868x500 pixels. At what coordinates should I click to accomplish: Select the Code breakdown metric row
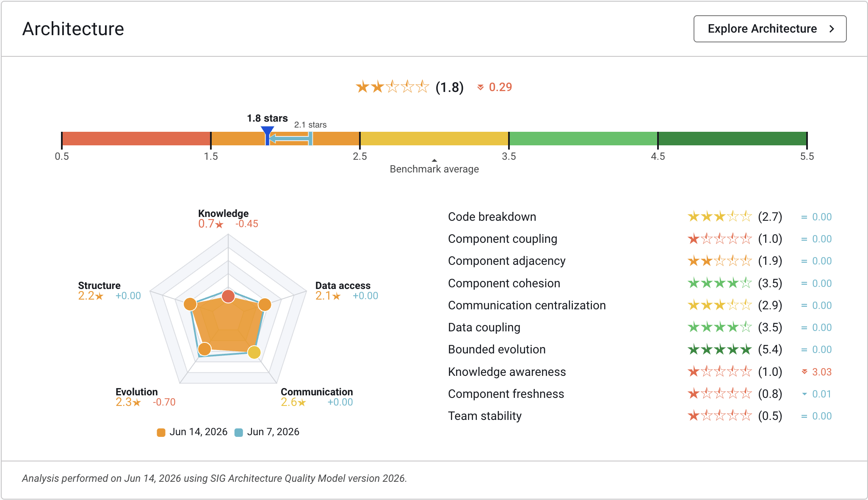click(x=640, y=217)
